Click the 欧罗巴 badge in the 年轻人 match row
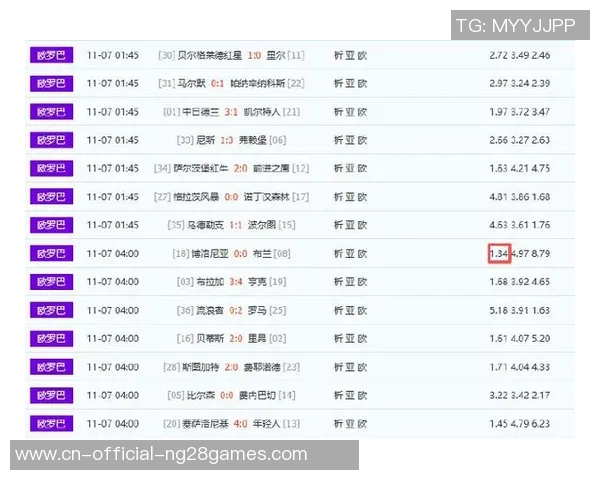This screenshot has height=480, width=600. click(x=50, y=423)
